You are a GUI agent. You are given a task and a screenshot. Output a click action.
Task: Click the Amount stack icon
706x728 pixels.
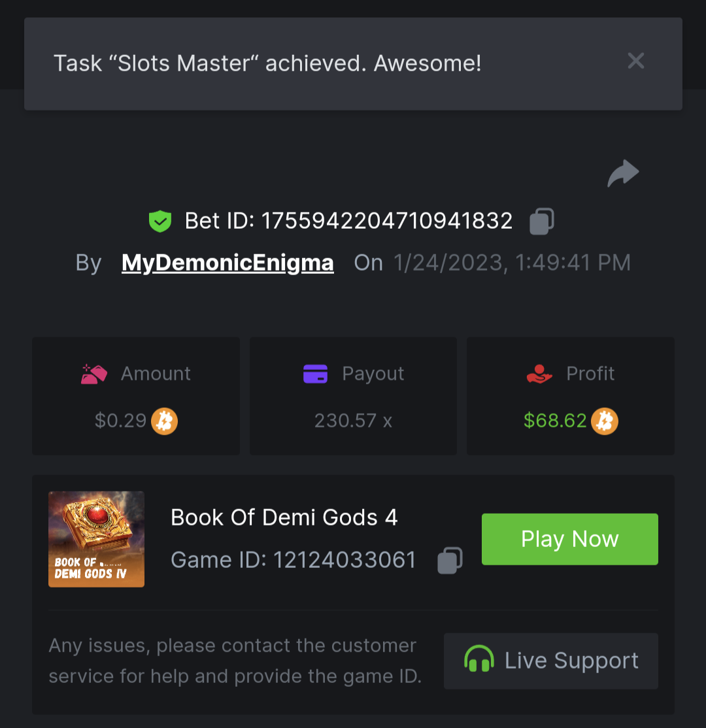pos(94,374)
